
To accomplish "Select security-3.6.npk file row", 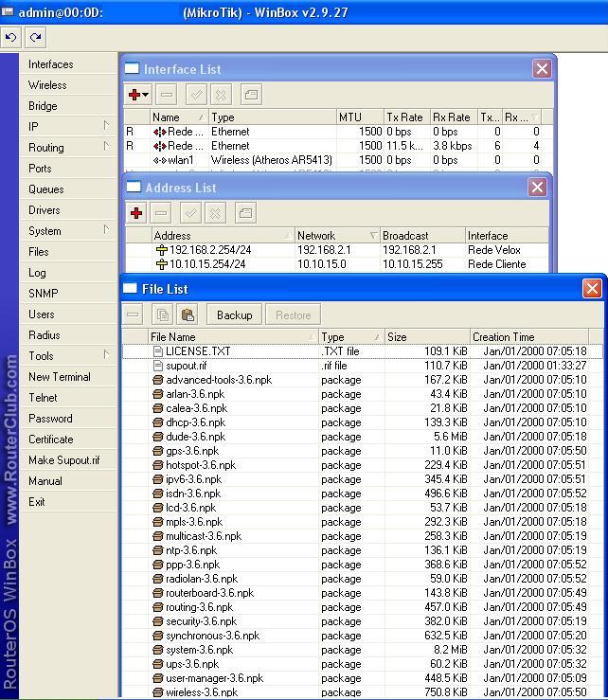I will (x=362, y=621).
